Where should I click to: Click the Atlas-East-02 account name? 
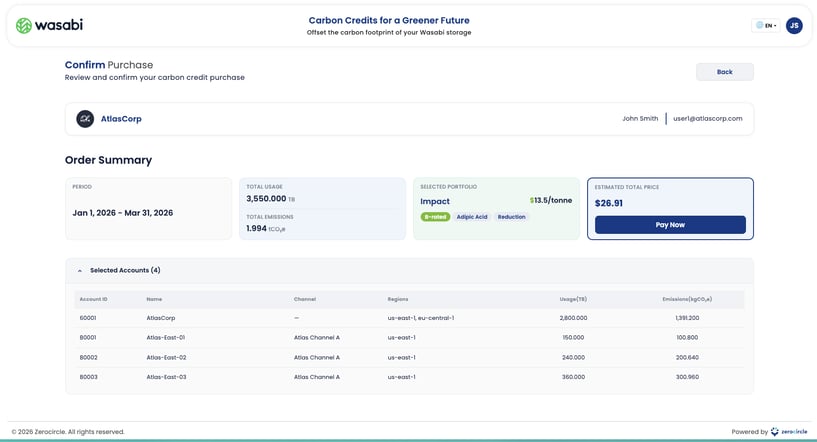click(x=166, y=358)
